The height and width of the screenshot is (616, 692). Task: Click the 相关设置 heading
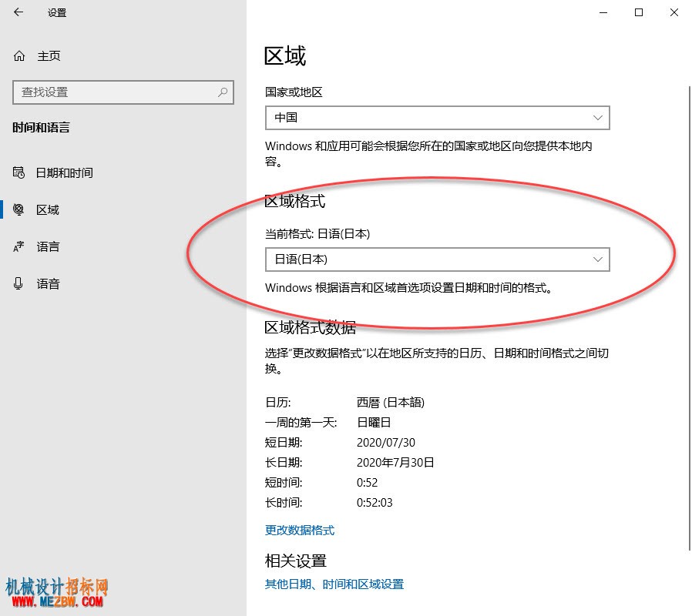pos(296,561)
